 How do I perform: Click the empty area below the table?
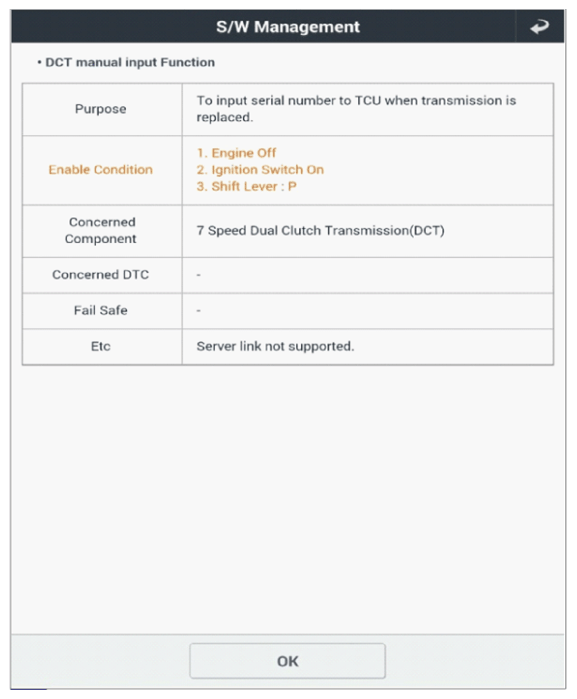click(x=288, y=499)
